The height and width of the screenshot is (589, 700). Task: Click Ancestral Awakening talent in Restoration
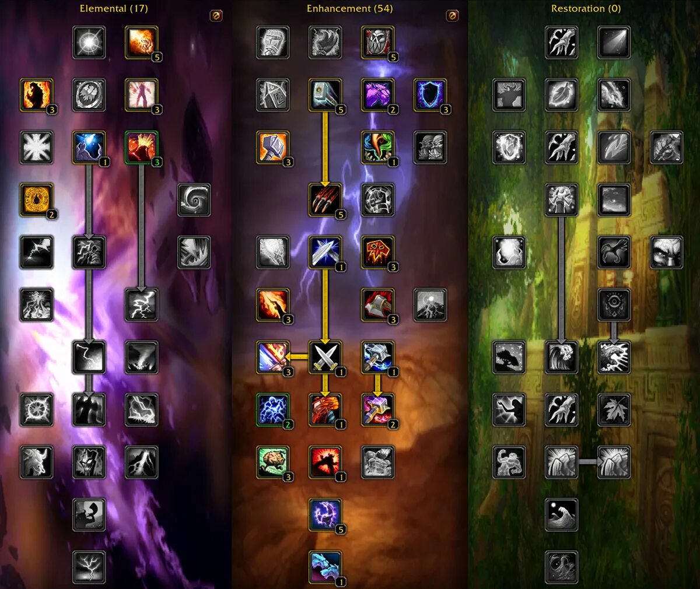[509, 462]
